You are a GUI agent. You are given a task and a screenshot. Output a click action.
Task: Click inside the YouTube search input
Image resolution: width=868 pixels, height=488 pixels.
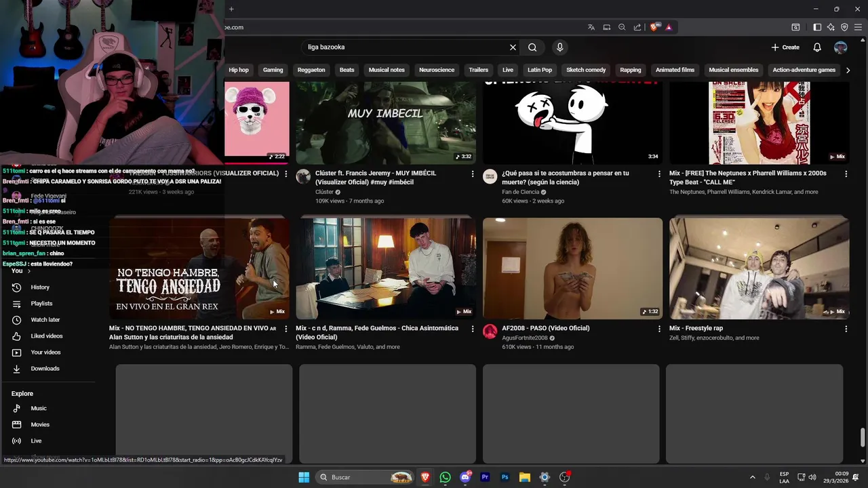(407, 47)
